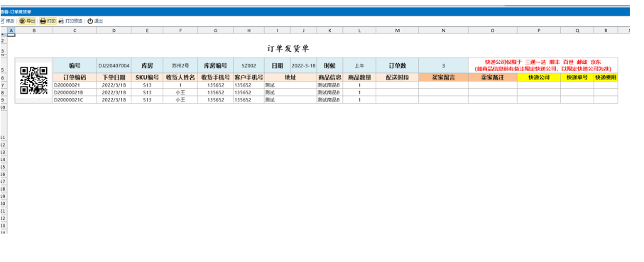Click order cell D20000021B
The width and height of the screenshot is (644, 262).
(x=75, y=92)
